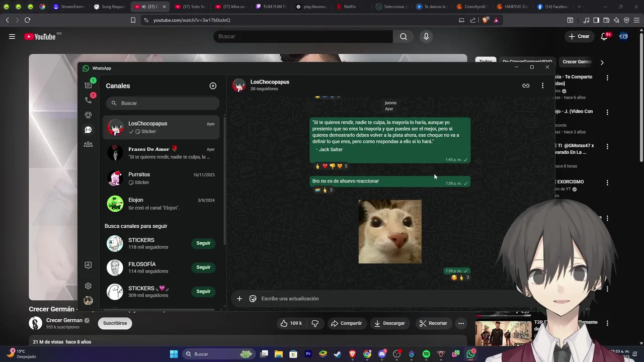Open the YouTube hamburger guide menu
The height and width of the screenshot is (362, 644).
point(12,36)
